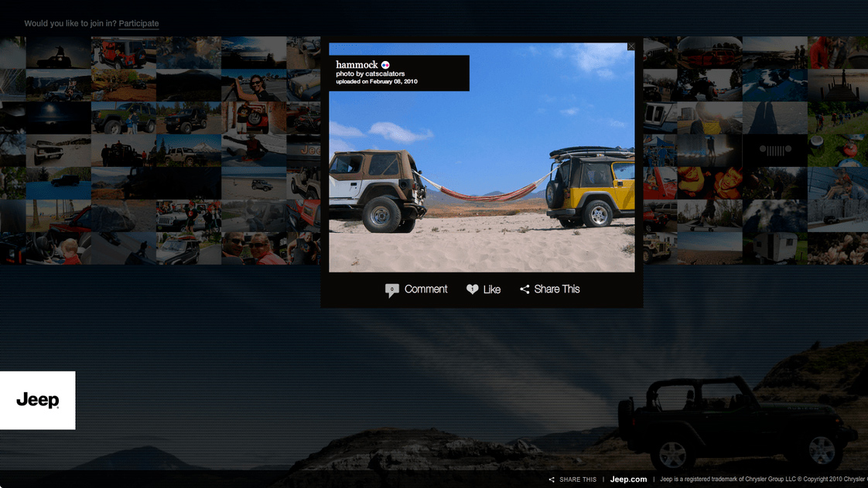Viewport: 868px width, 488px height.
Task: Close the hammock photo lightbox
Action: click(x=630, y=46)
